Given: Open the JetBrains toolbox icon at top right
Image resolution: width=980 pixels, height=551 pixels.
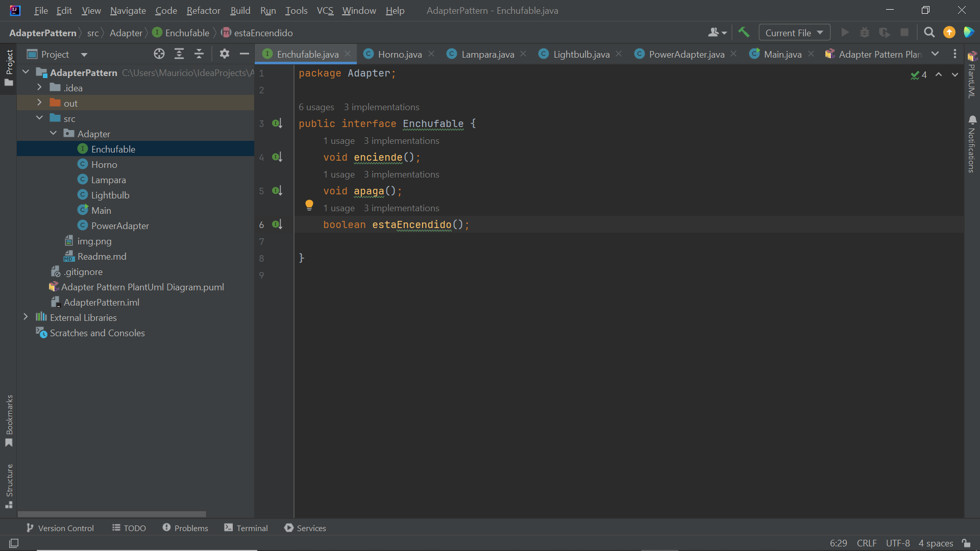Looking at the screenshot, I should pyautogui.click(x=968, y=33).
